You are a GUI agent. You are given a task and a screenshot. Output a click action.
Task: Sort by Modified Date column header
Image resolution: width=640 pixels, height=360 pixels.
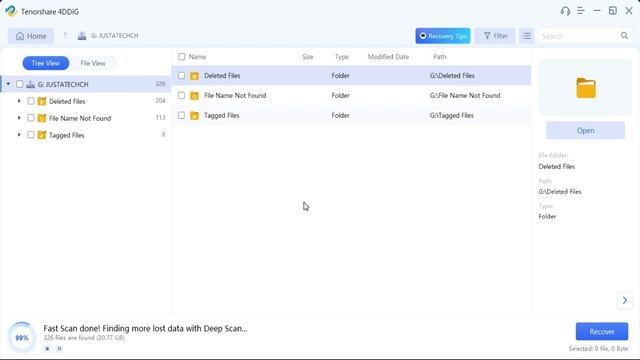pyautogui.click(x=388, y=57)
